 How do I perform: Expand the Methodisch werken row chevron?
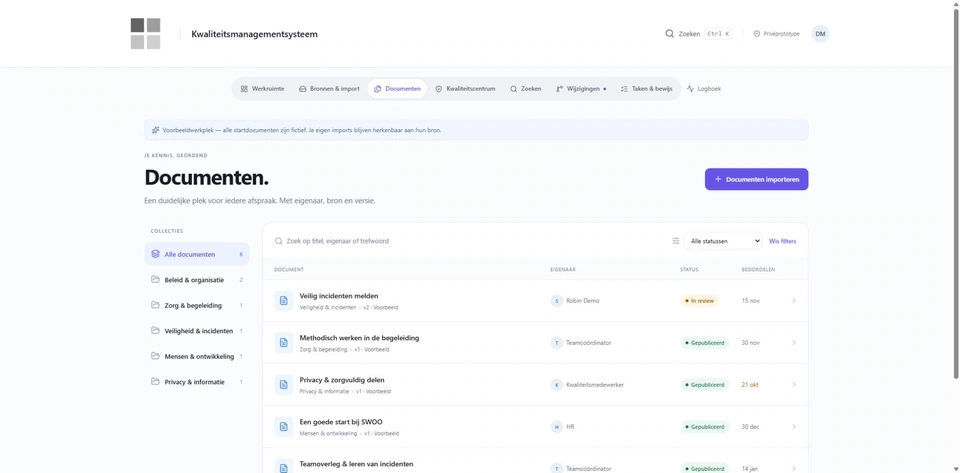click(794, 343)
